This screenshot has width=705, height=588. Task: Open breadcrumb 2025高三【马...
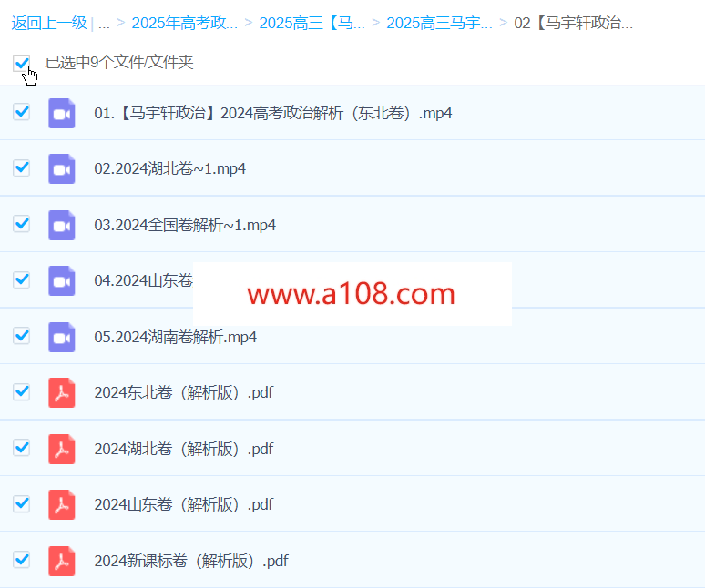pyautogui.click(x=312, y=23)
